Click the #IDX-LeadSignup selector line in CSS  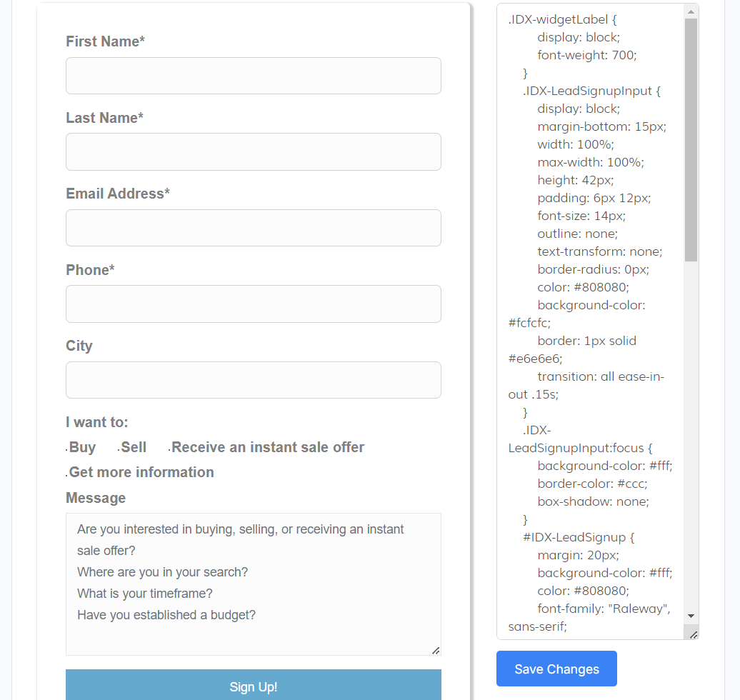click(574, 537)
